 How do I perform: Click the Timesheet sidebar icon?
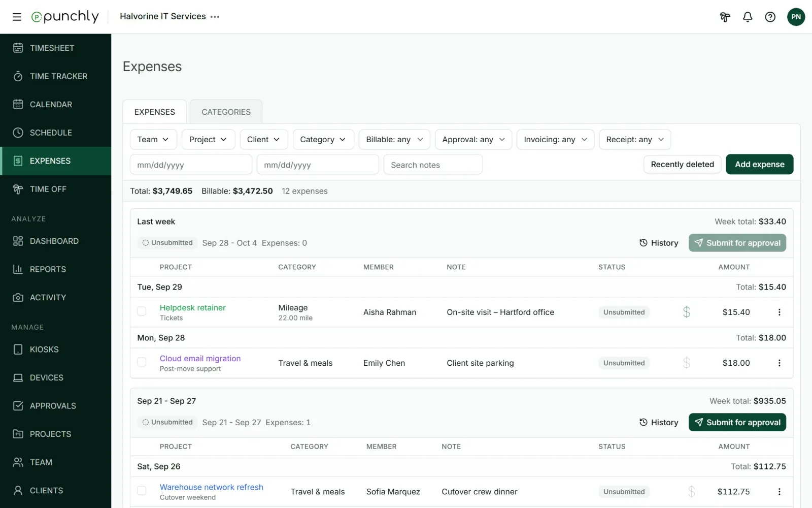18,48
